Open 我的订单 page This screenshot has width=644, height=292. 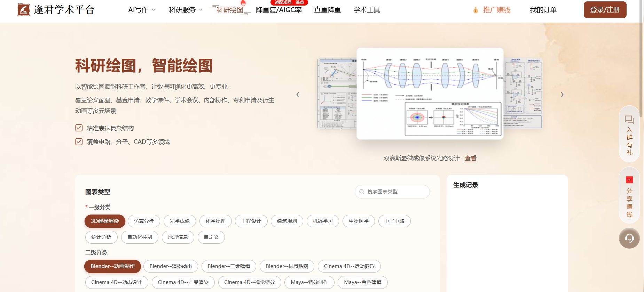pyautogui.click(x=543, y=10)
